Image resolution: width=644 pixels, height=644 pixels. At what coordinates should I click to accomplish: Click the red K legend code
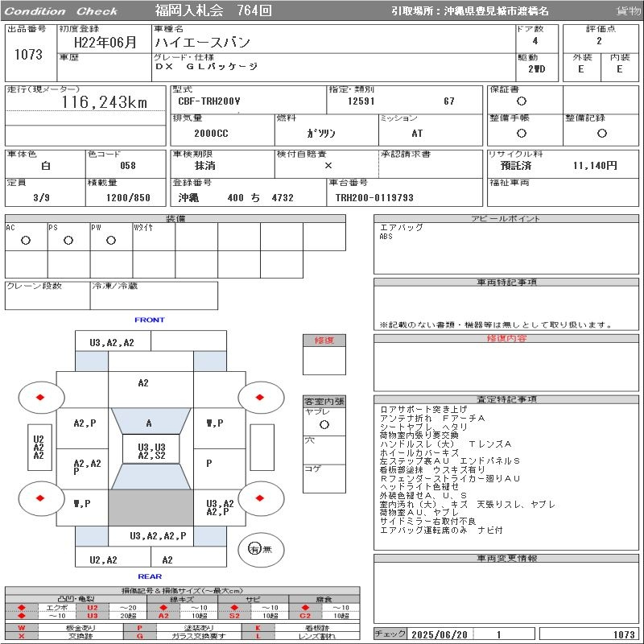[x=258, y=628]
